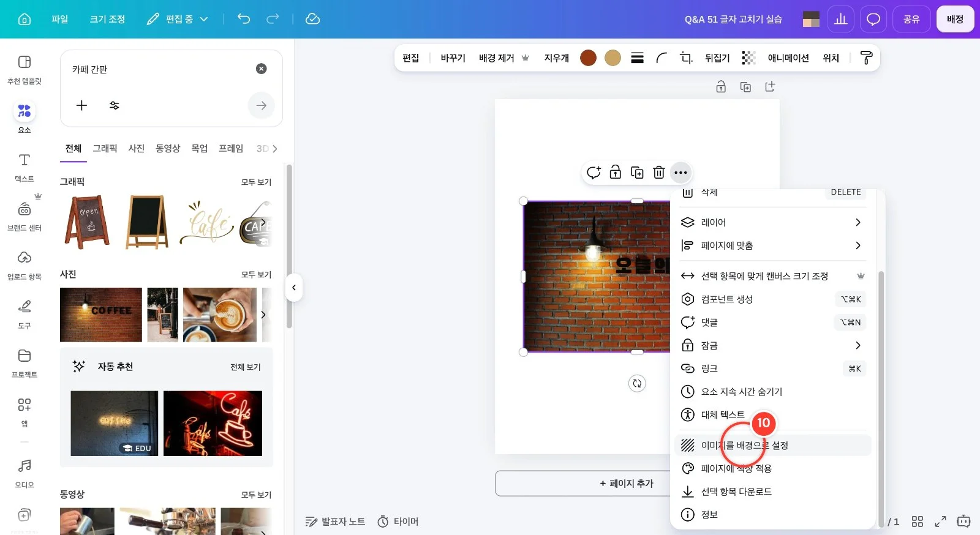Open 업로드 항목 in sidebar
Screen dimensions: 980x535
pyautogui.click(x=24, y=264)
